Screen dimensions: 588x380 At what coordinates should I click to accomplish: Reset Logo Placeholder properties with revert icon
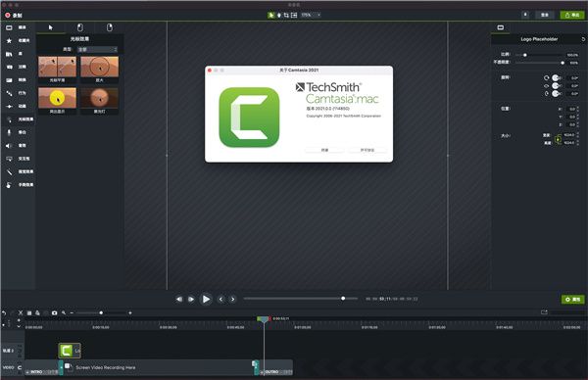tap(583, 39)
